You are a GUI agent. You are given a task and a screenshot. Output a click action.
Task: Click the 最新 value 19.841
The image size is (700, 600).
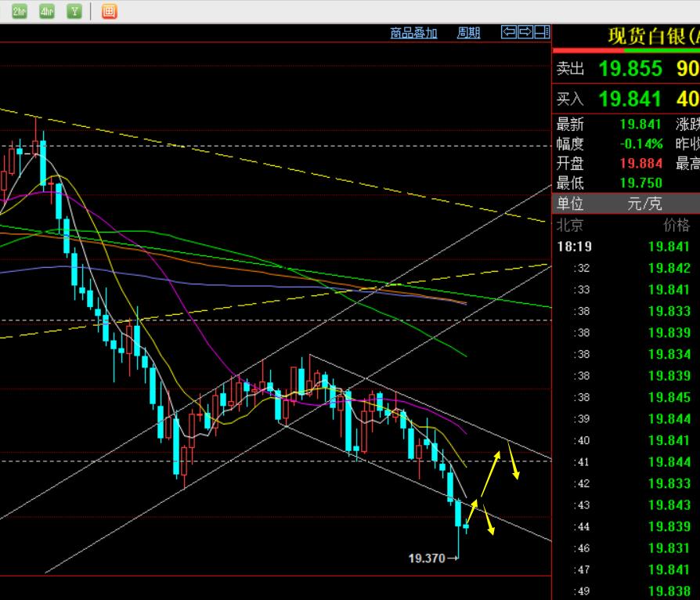click(640, 125)
